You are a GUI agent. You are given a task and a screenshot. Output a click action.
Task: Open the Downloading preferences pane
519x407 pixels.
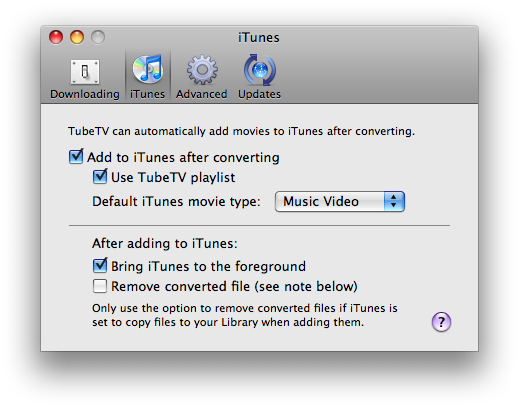tap(85, 79)
